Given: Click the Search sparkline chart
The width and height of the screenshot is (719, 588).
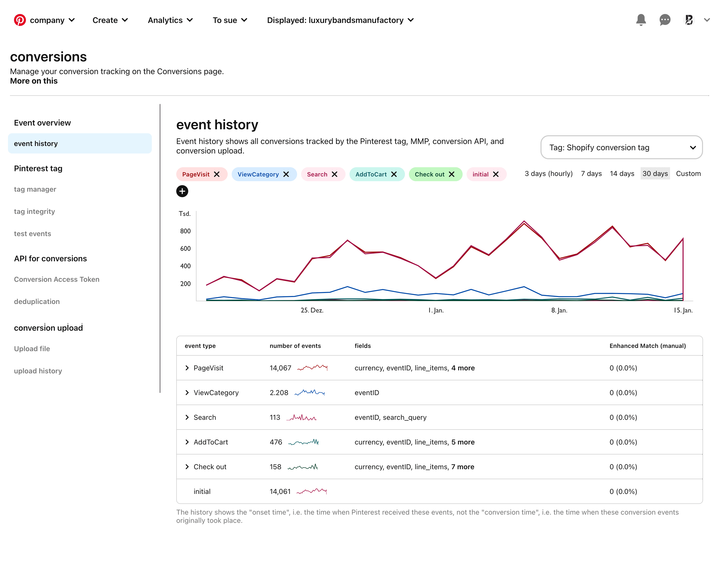Looking at the screenshot, I should [x=301, y=417].
